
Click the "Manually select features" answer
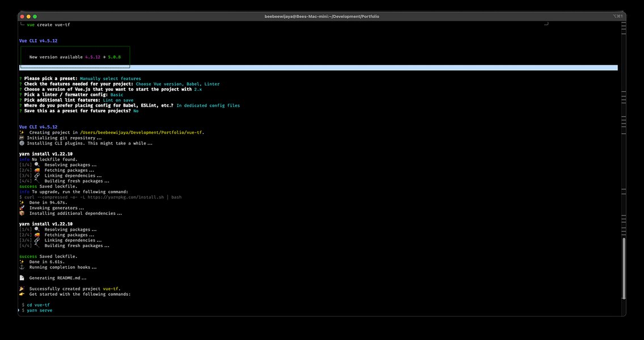[x=111, y=78]
